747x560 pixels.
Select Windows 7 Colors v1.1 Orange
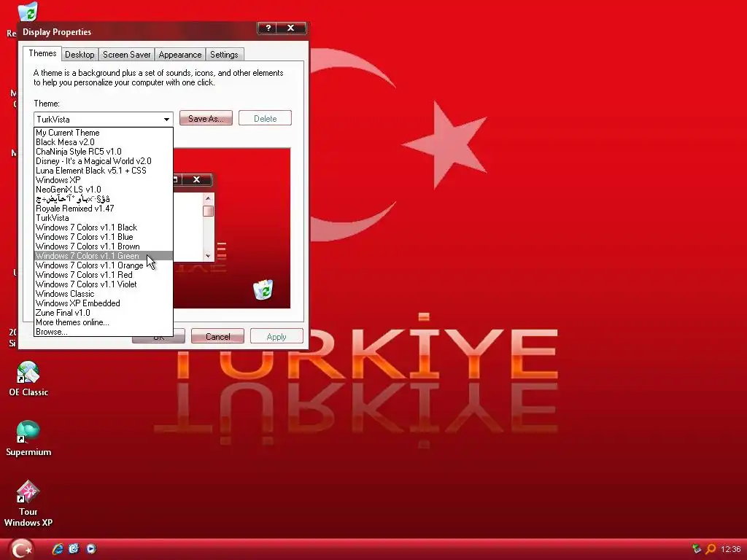coord(104,265)
